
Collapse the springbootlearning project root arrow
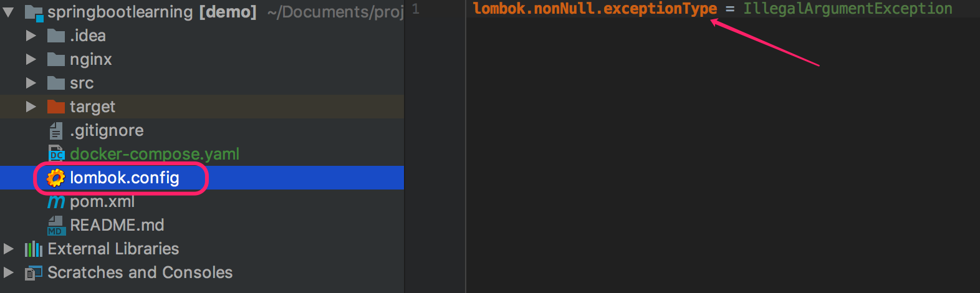9,12
